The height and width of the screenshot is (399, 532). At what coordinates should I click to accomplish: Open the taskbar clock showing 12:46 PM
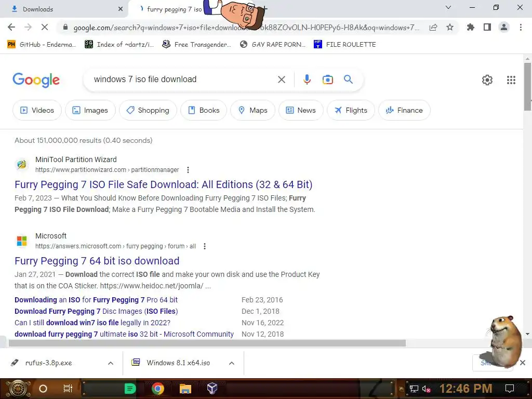465,389
